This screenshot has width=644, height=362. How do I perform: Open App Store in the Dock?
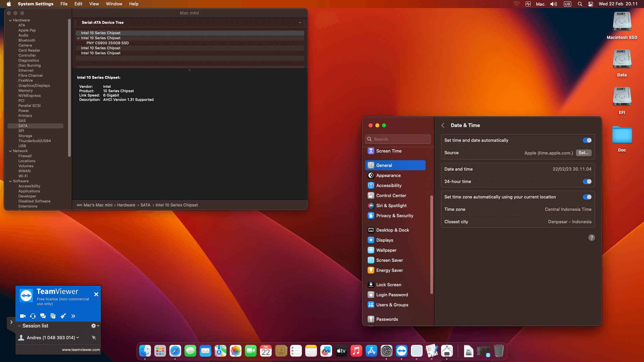(371, 351)
